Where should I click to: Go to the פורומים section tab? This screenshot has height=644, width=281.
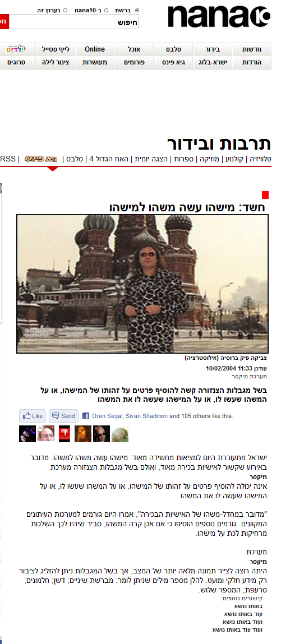coord(134,63)
